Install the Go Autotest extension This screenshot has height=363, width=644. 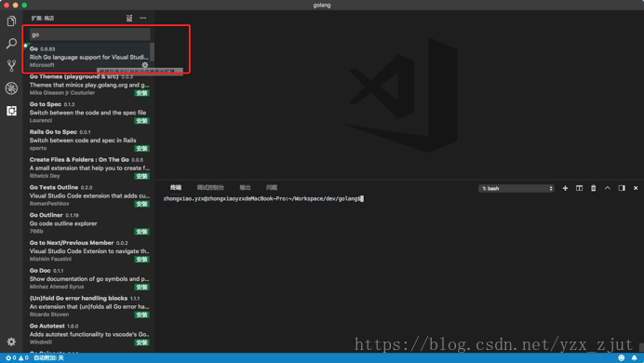(141, 343)
